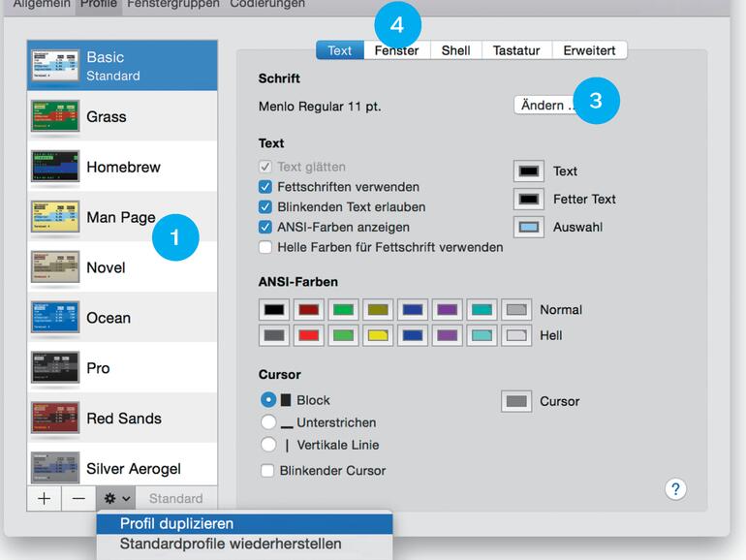Select the Grass profile thumbnail icon
746x560 pixels.
tap(55, 115)
